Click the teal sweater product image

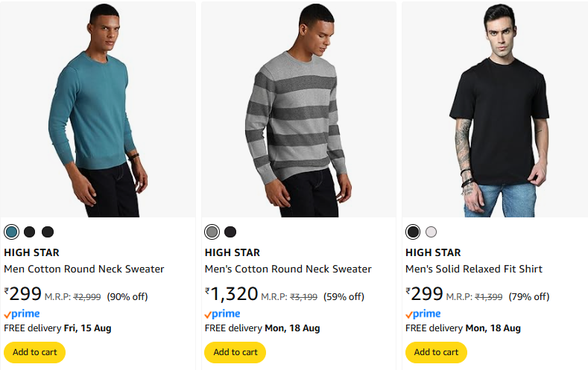tap(98, 110)
